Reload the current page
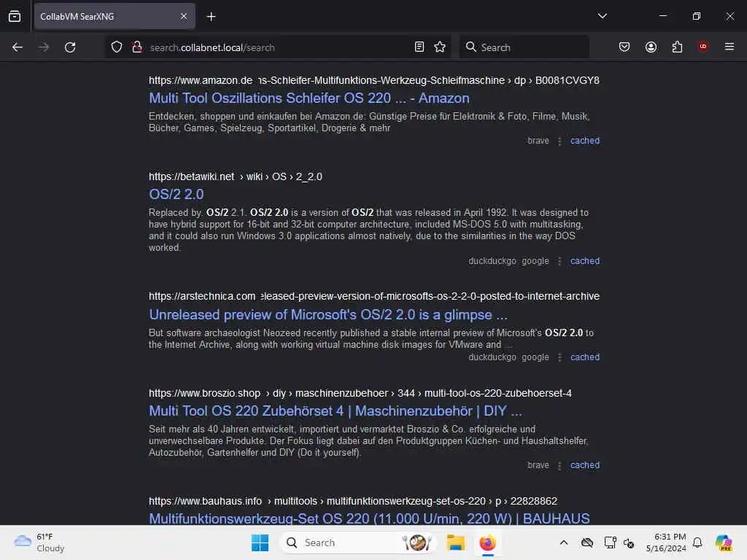 pos(70,47)
